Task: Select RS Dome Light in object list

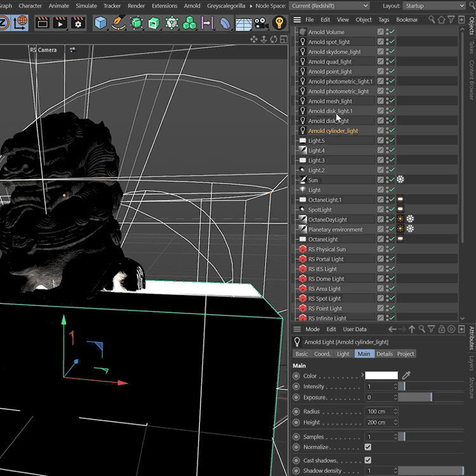Action: pyautogui.click(x=326, y=279)
